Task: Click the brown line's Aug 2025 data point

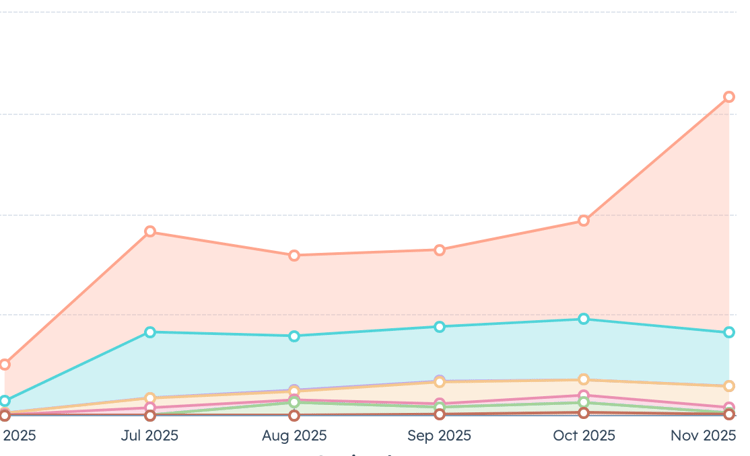Action: 294,415
